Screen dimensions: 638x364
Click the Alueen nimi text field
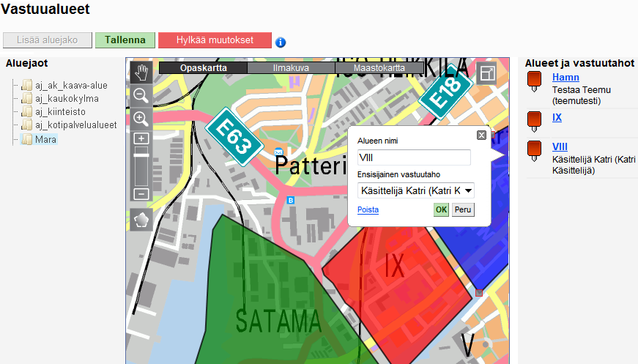(414, 157)
